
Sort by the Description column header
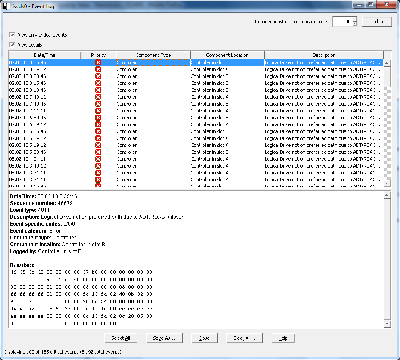324,55
